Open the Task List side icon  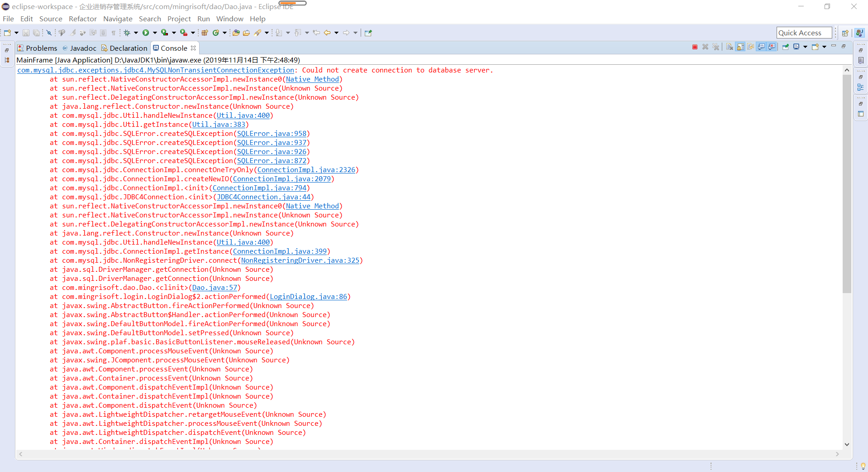861,60
